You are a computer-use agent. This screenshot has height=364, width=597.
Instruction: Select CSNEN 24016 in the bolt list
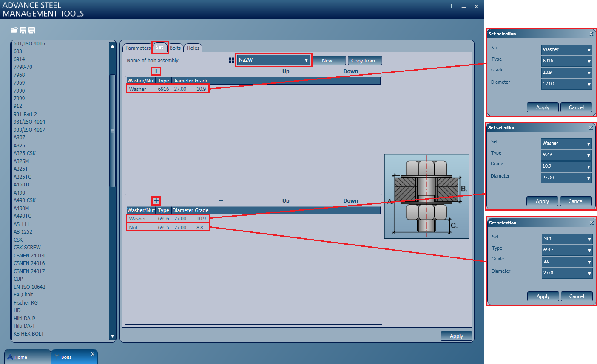click(x=29, y=263)
